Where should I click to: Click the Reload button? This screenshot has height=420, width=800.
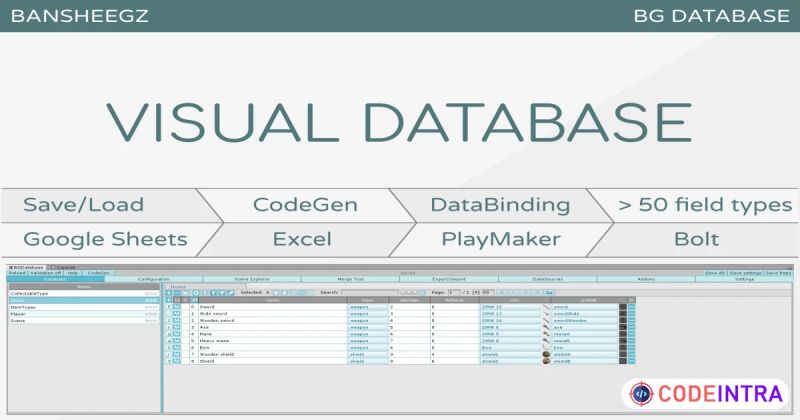click(x=17, y=273)
